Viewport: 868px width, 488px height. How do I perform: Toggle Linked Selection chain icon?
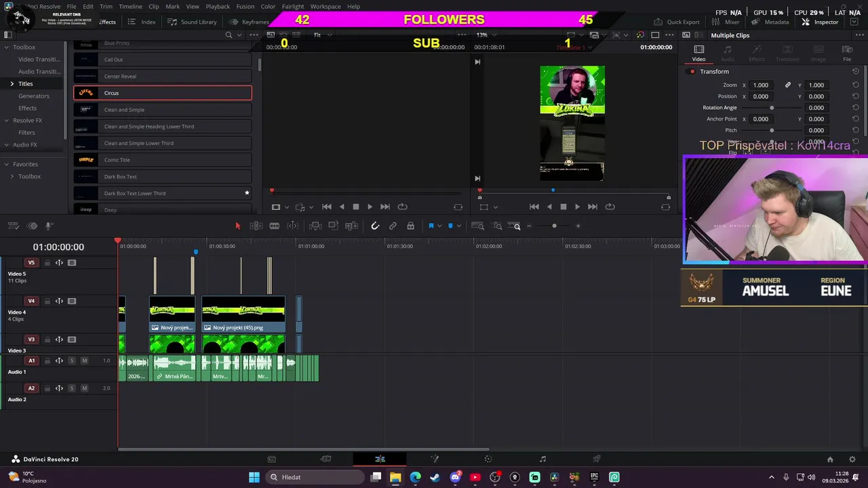393,226
